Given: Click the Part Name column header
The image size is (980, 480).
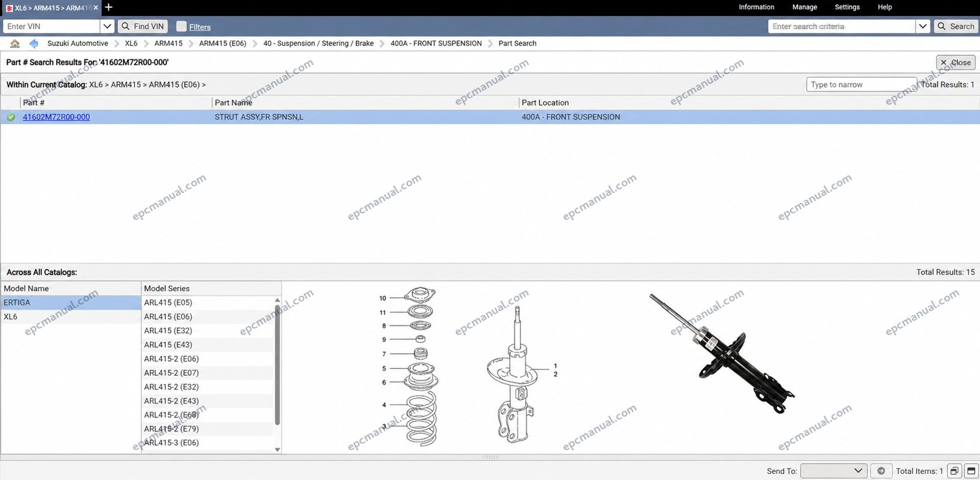Looking at the screenshot, I should point(234,103).
